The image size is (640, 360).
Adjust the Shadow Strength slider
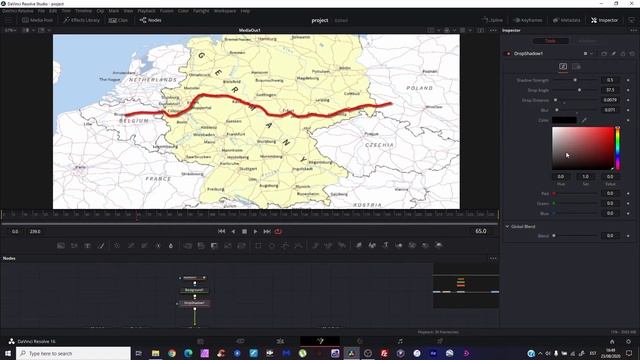(x=575, y=80)
